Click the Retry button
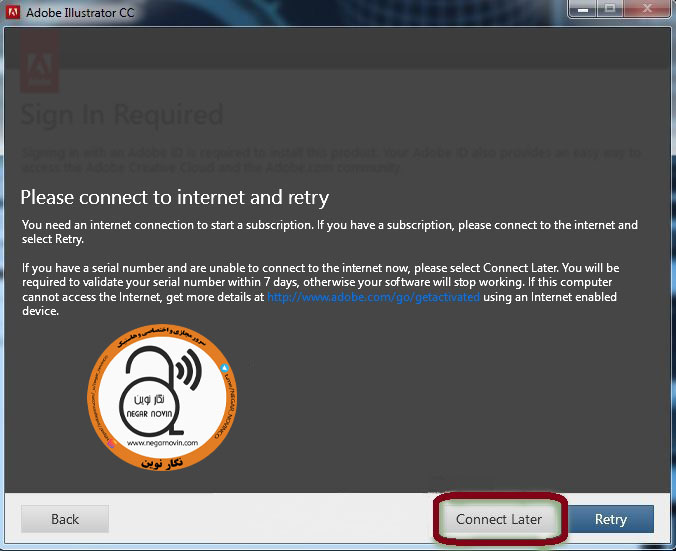The width and height of the screenshot is (676, 551). [x=611, y=519]
